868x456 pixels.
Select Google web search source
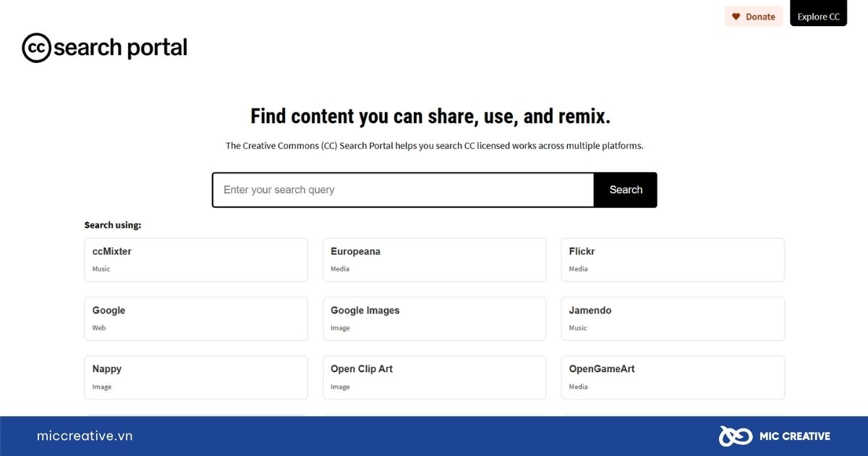pyautogui.click(x=196, y=318)
